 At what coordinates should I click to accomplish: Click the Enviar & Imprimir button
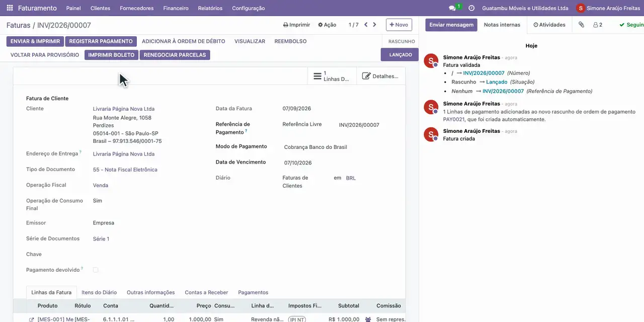(35, 41)
